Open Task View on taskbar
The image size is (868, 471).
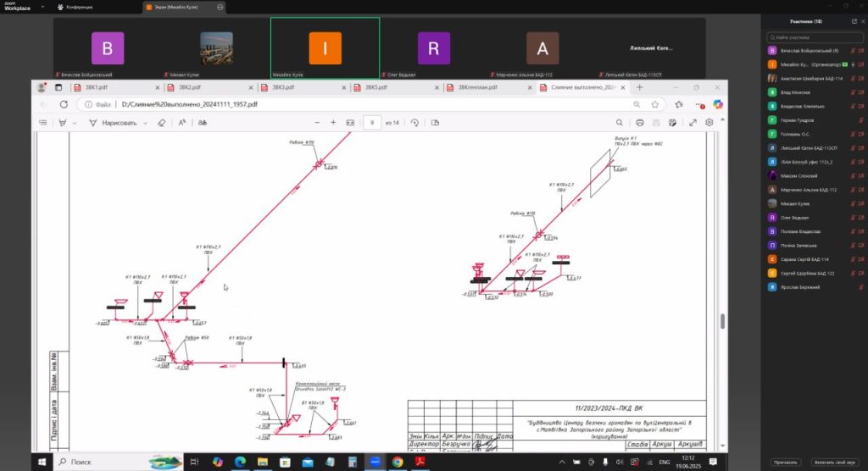tap(194, 462)
